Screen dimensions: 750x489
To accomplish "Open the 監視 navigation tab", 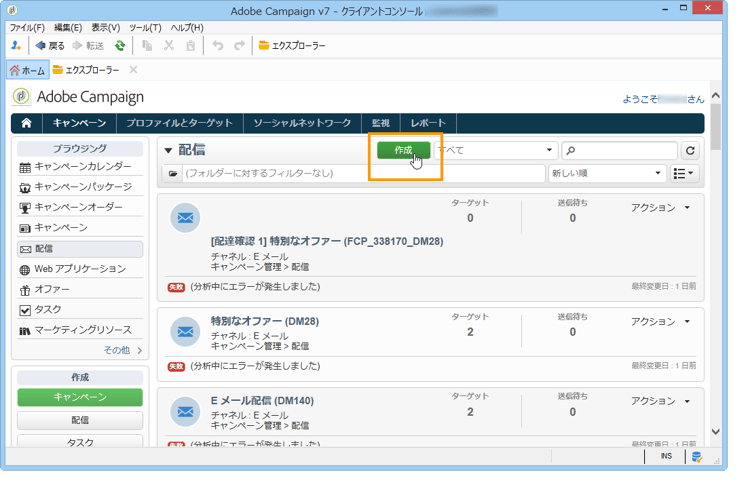I will pos(381,123).
